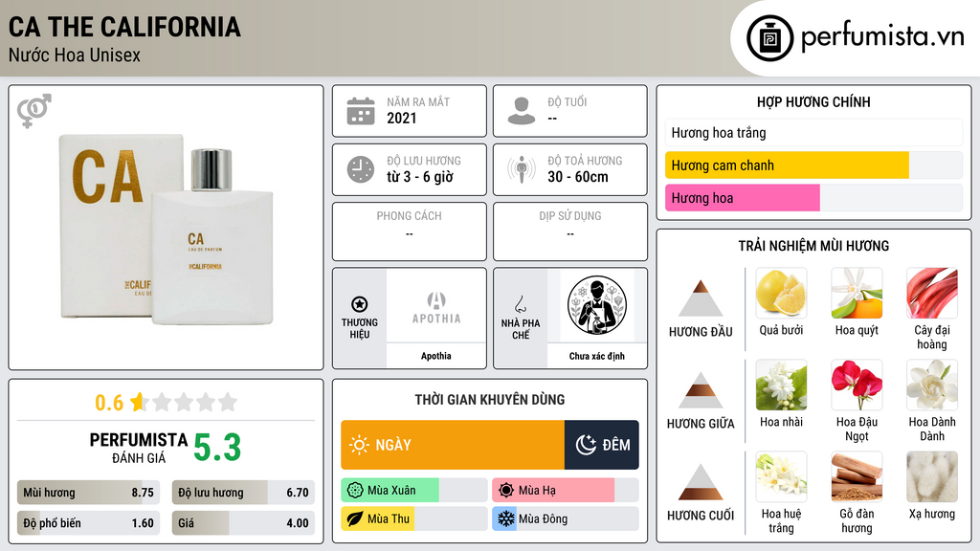Click the Mùa Đông season bar

565,518
